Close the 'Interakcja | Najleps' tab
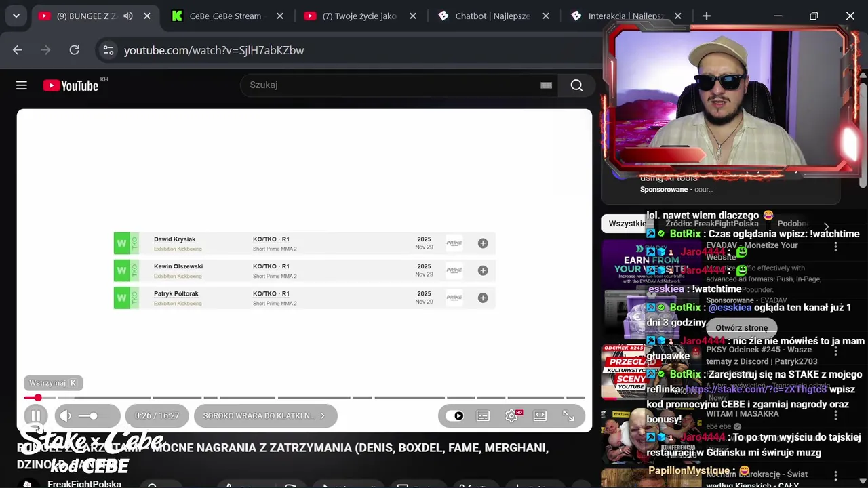Image resolution: width=868 pixels, height=488 pixels. point(678,16)
